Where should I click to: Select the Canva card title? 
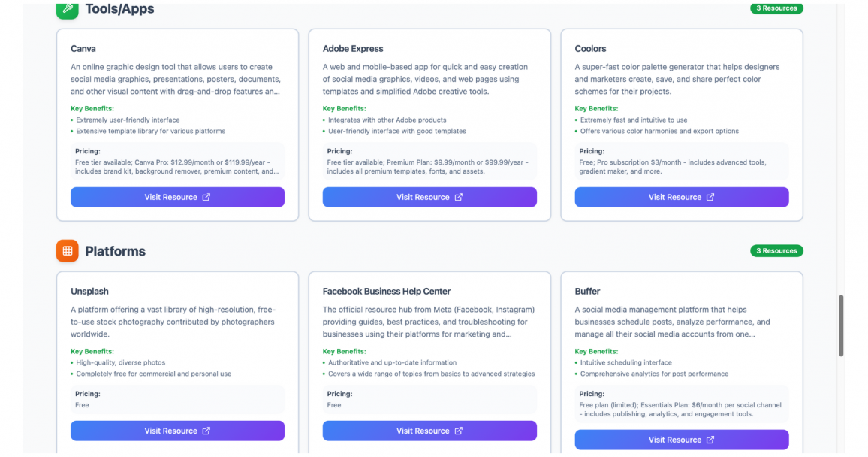[83, 49]
